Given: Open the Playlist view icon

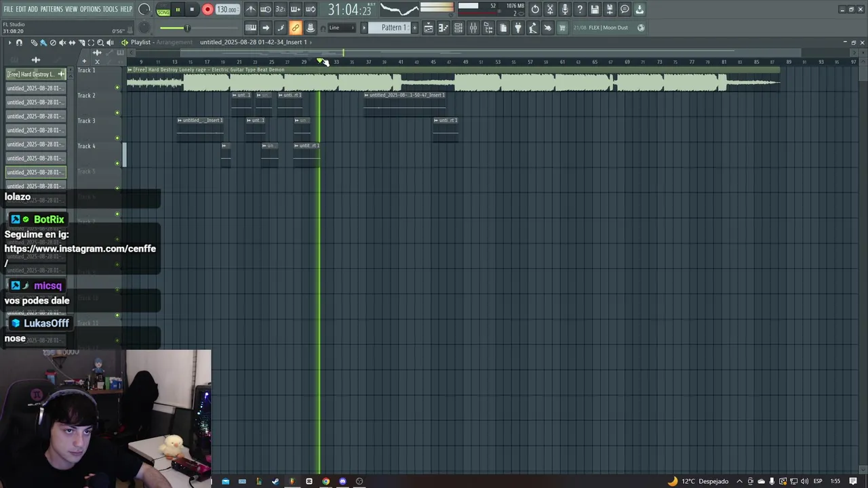Looking at the screenshot, I should [x=429, y=28].
